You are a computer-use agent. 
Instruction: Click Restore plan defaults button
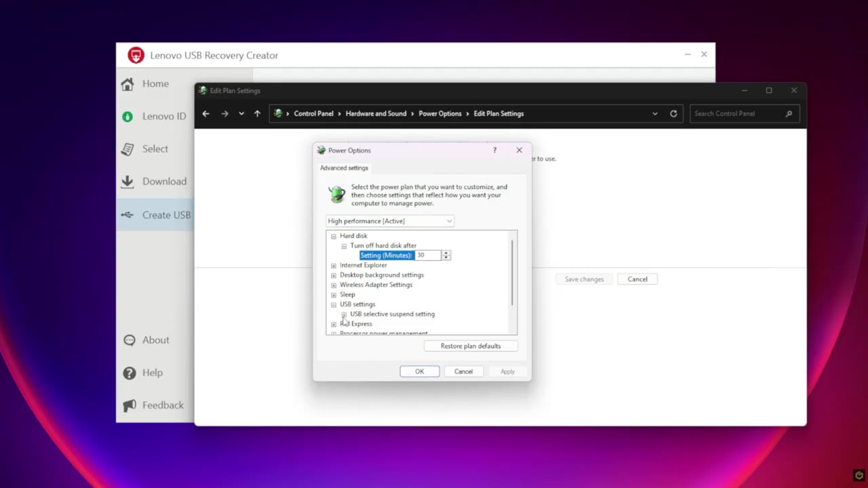[x=471, y=346]
